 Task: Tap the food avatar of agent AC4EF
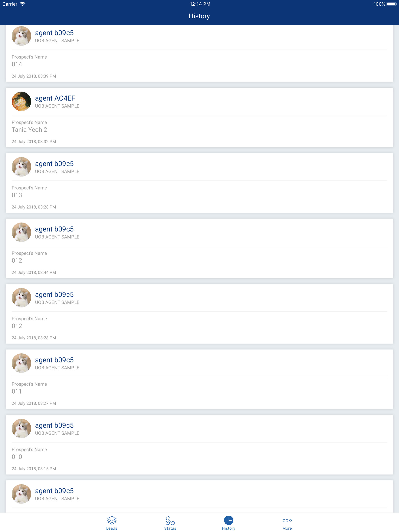(21, 101)
